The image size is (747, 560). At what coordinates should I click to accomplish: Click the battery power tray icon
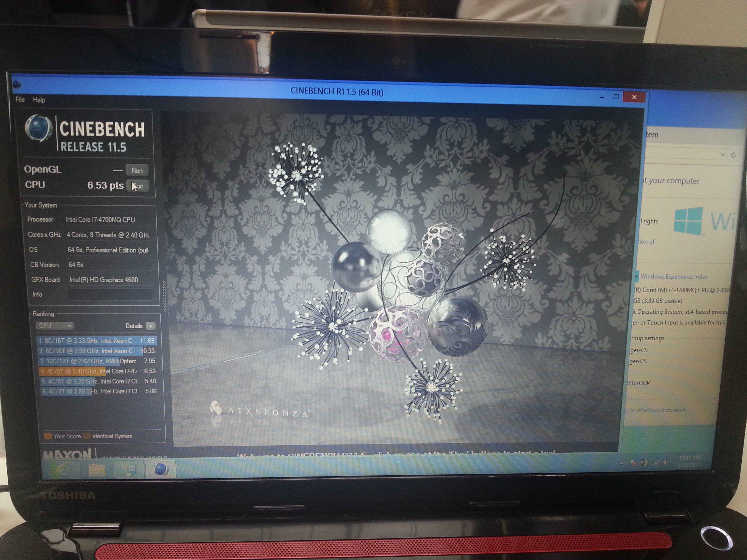[644, 463]
